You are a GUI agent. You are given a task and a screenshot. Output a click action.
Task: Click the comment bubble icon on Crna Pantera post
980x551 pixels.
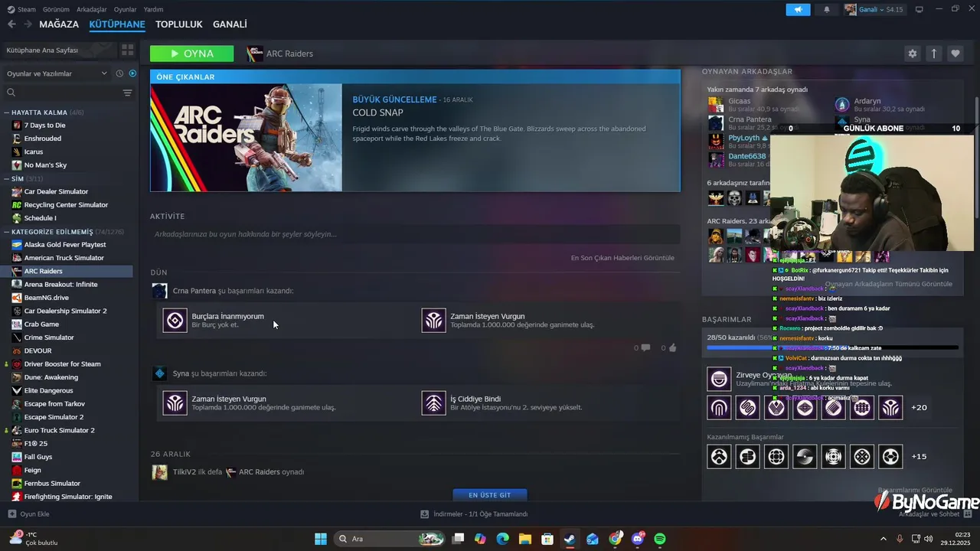[645, 347]
